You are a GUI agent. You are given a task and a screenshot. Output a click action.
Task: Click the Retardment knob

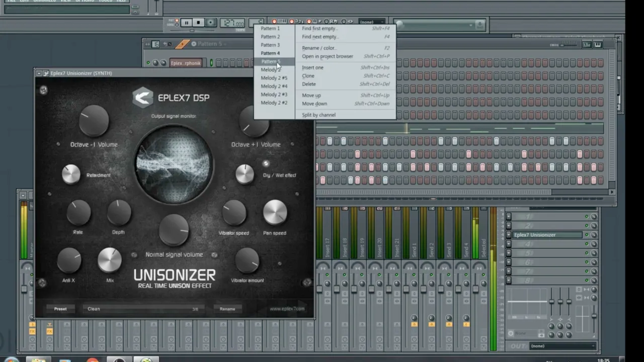pos(71,174)
